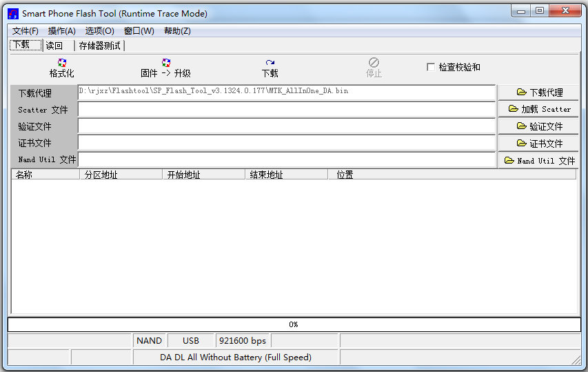The height and width of the screenshot is (372, 588).
Task: Click the Nand Util 文件 folder button
Action: tap(538, 160)
